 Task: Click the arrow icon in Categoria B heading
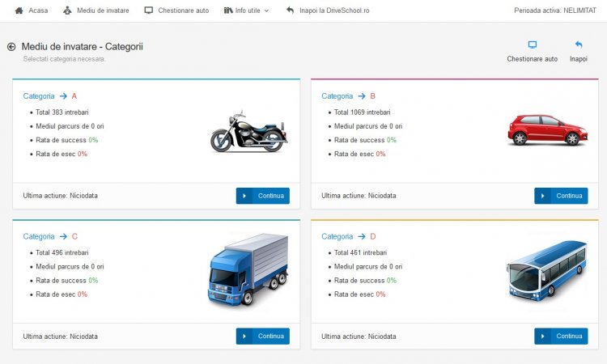(362, 96)
